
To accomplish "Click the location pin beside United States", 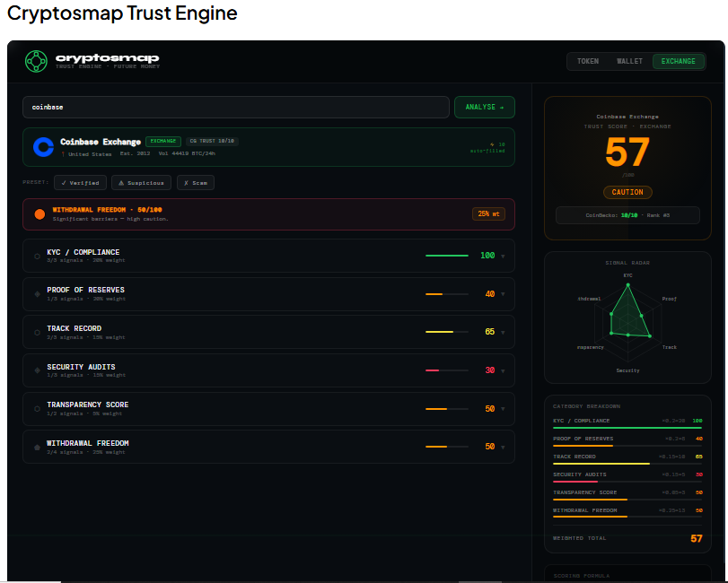I will point(63,154).
